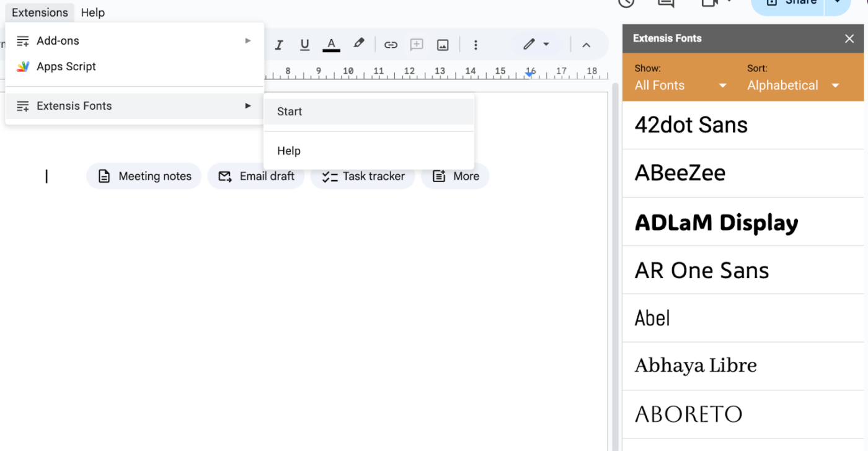Open the Add-ons submenu

[x=135, y=41]
